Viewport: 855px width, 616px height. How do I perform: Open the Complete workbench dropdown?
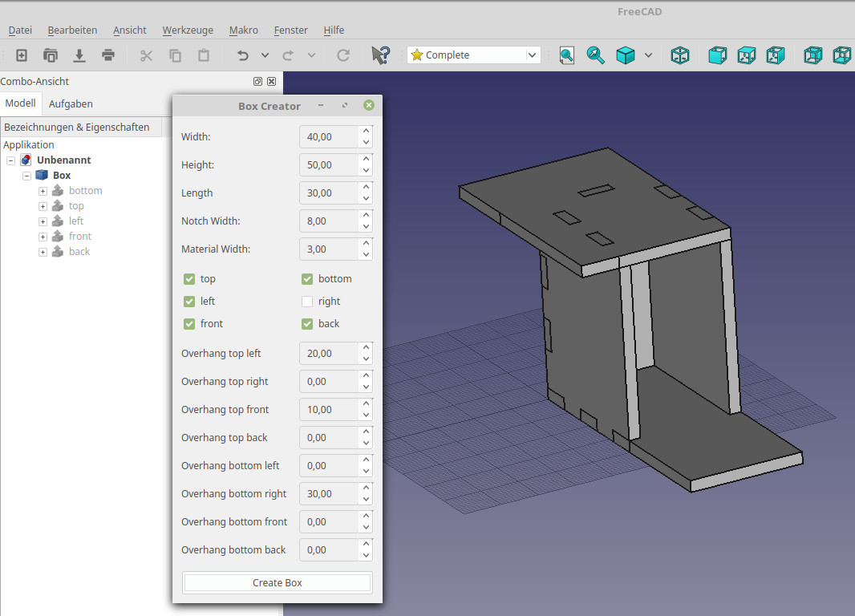point(473,55)
